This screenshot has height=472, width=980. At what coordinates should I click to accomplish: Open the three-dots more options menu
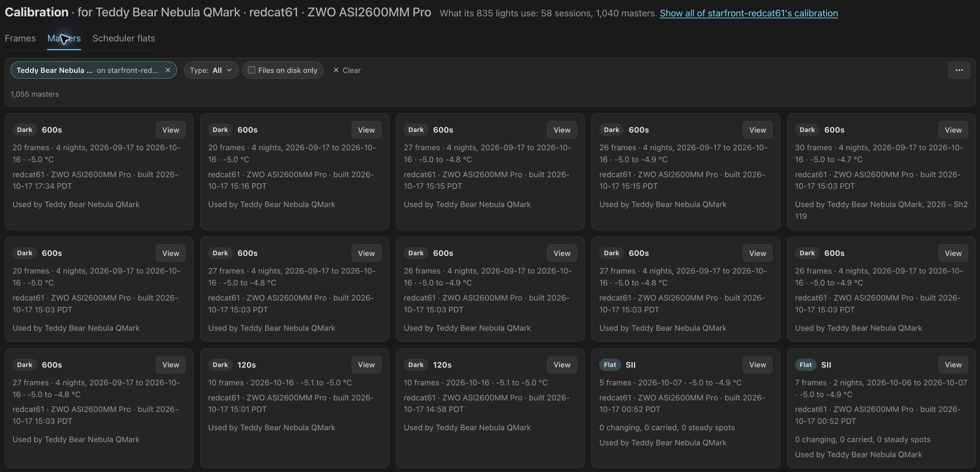959,70
